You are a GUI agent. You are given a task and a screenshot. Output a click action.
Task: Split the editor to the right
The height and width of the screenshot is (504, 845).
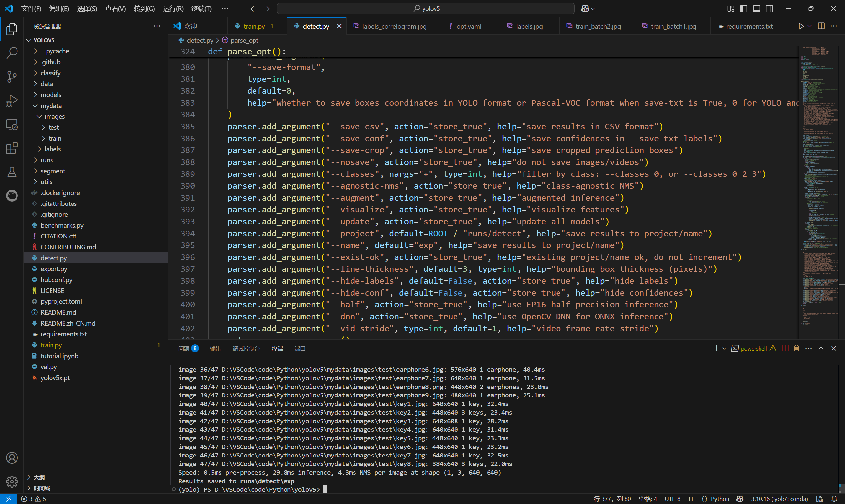click(821, 26)
